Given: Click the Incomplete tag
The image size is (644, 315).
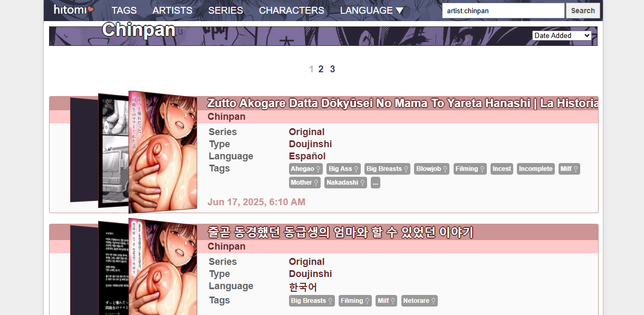Looking at the screenshot, I should pyautogui.click(x=535, y=169).
